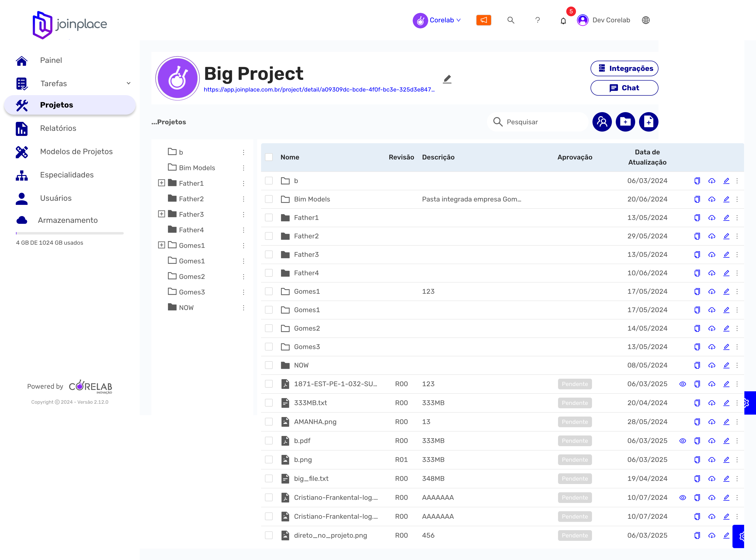756x560 pixels.
Task: Click the add folder button
Action: point(625,122)
